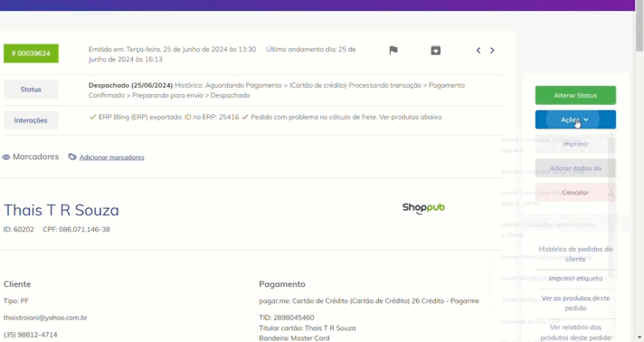
Task: Open Histórico de pedidos do cliente
Action: point(575,254)
